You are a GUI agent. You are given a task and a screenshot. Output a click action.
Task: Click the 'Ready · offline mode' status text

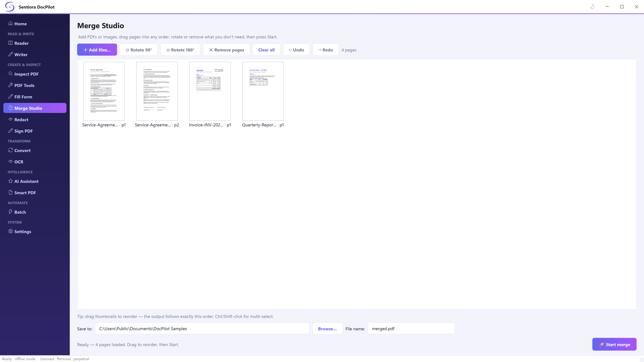(19, 359)
